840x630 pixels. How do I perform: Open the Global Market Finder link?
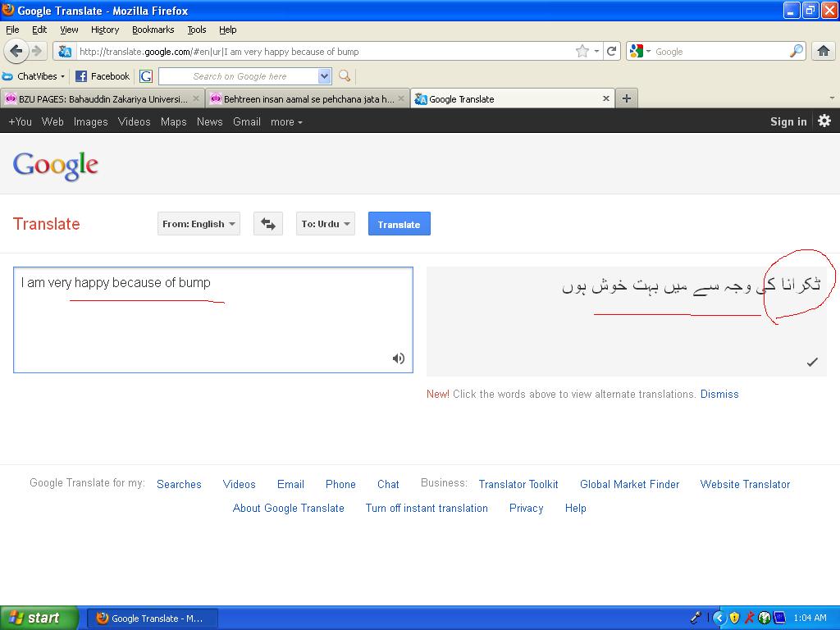click(629, 484)
